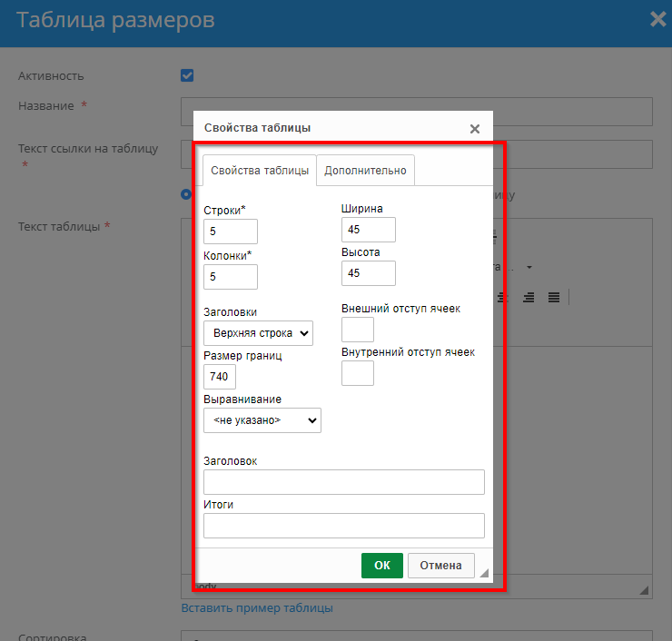This screenshot has height=641, width=672.
Task: Click the editor resize handle at bottom right
Action: tap(645, 590)
